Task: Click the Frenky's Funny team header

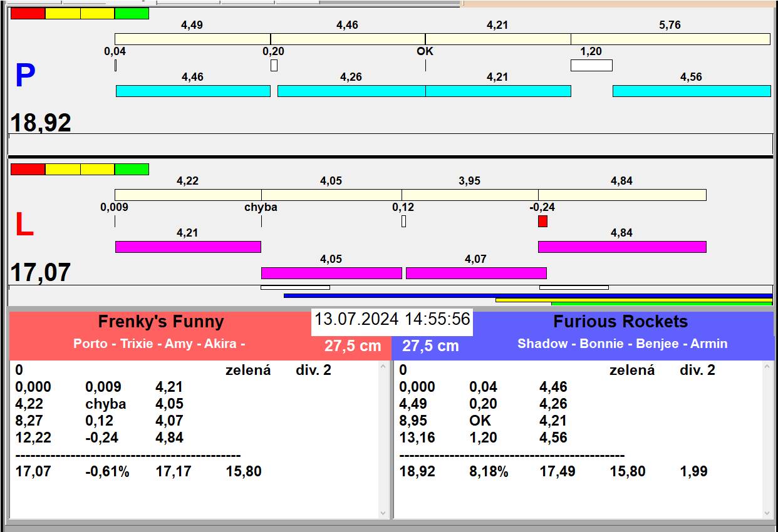Action: tap(160, 322)
